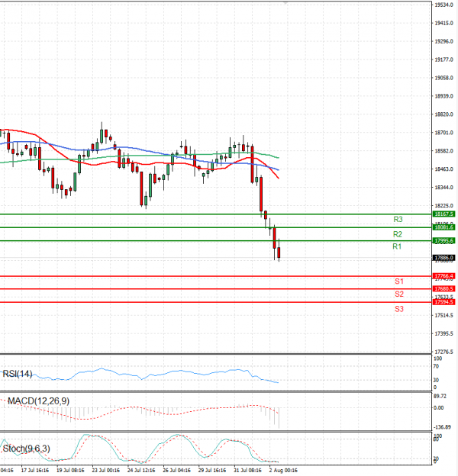Viewport: 458px width, 476px height.
Task: Click the 19296.0 price axis value
Action: pos(444,41)
